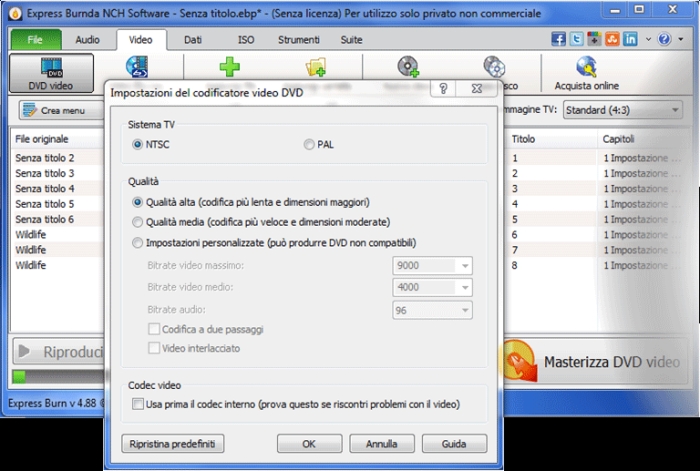This screenshot has height=471, width=700.
Task: Click the green plus add file icon
Action: (229, 67)
